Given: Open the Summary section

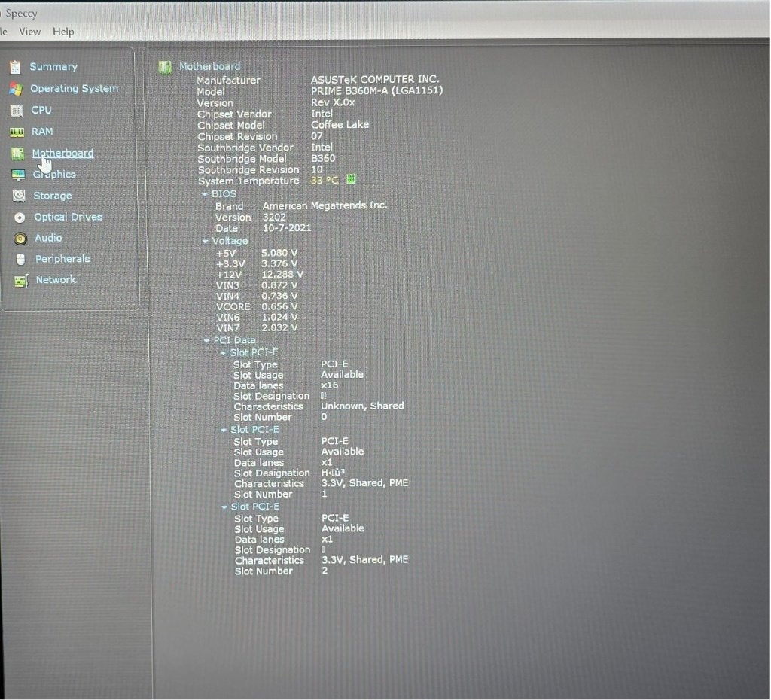Looking at the screenshot, I should pyautogui.click(x=53, y=66).
